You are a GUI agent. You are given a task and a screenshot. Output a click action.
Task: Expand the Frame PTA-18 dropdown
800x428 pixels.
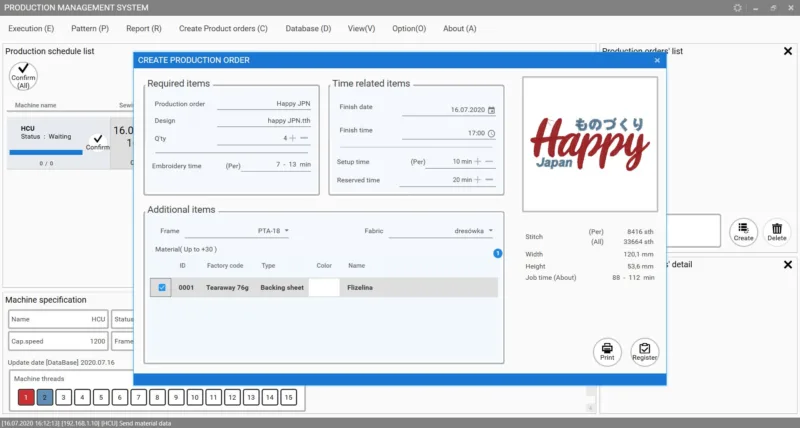point(286,231)
